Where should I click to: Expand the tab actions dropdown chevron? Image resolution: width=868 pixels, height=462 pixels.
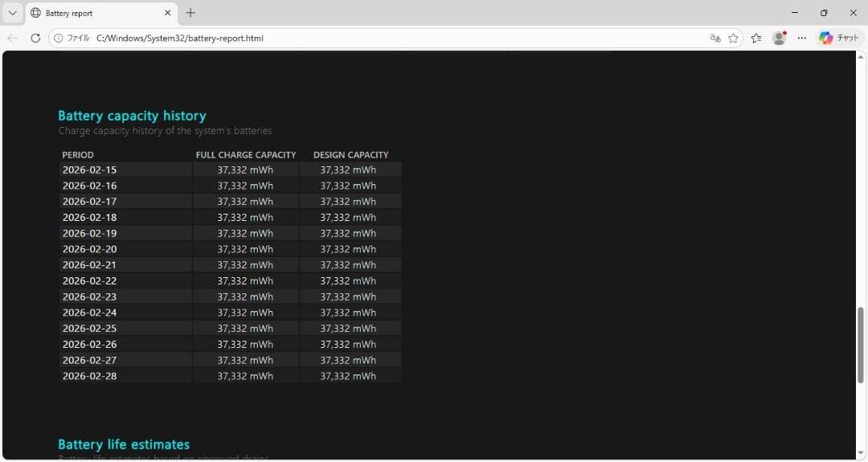point(12,13)
